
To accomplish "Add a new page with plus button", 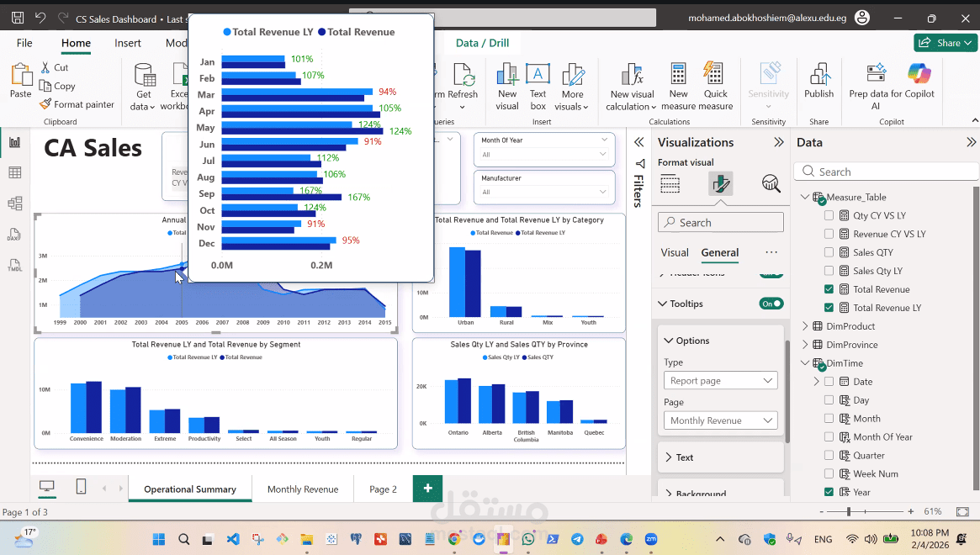I will point(427,488).
